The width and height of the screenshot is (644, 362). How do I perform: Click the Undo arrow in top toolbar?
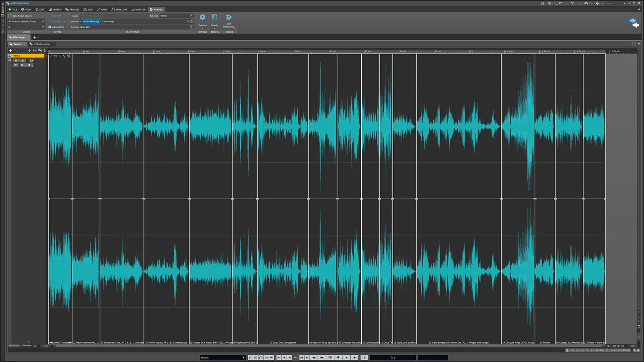(586, 3)
